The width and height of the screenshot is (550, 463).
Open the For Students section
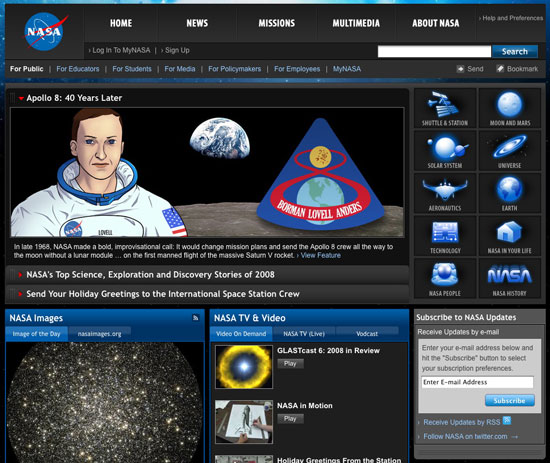click(132, 69)
